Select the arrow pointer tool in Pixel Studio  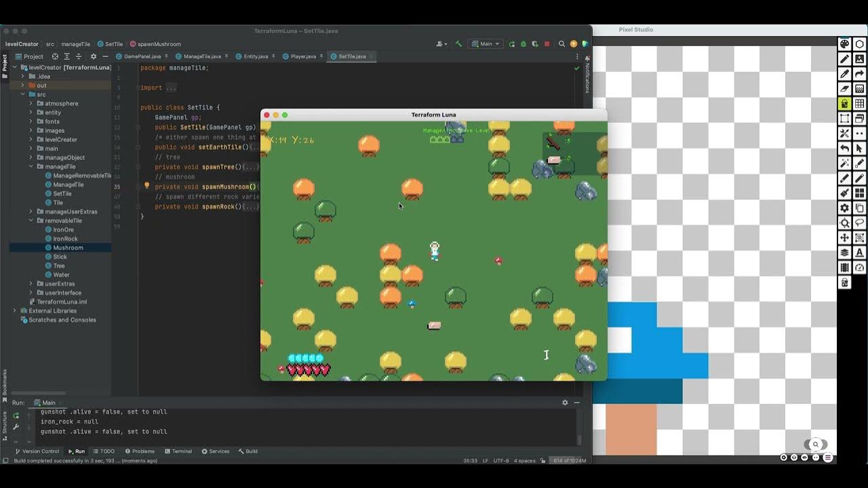point(859,148)
